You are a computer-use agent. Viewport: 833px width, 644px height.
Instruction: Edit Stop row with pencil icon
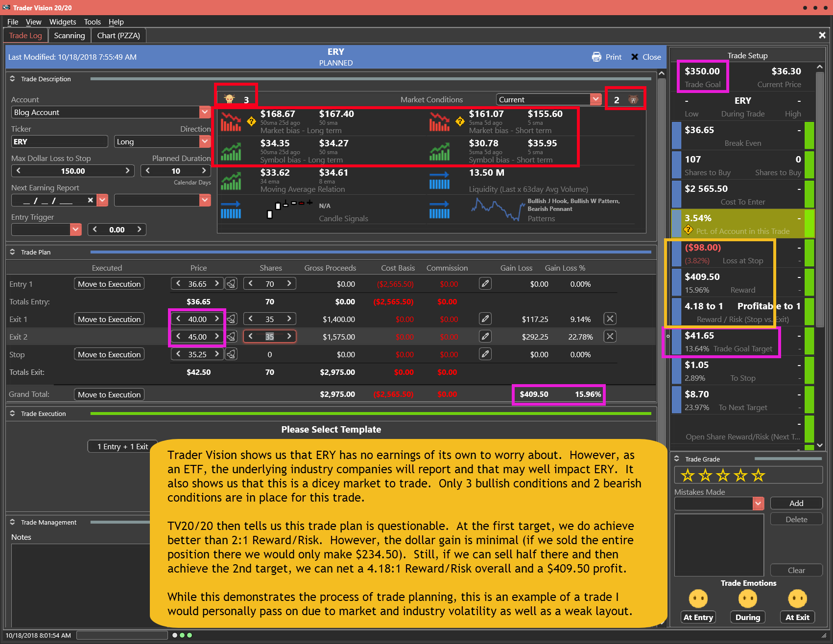click(x=485, y=354)
